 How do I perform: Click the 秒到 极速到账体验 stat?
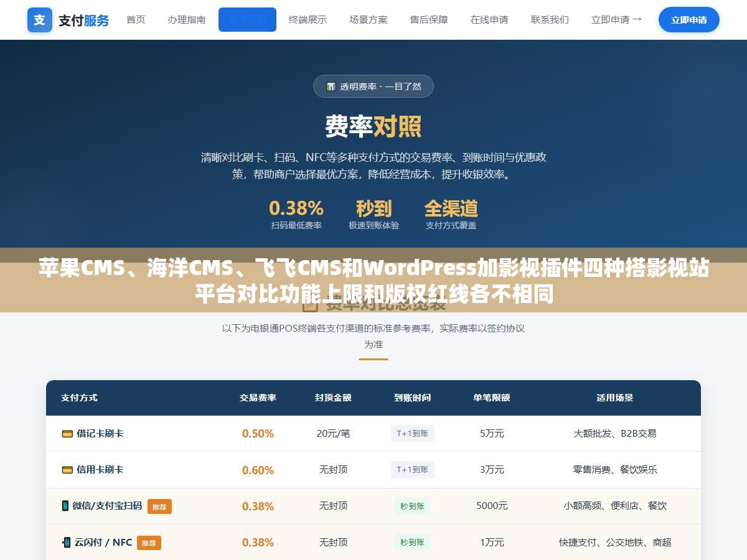(x=374, y=214)
